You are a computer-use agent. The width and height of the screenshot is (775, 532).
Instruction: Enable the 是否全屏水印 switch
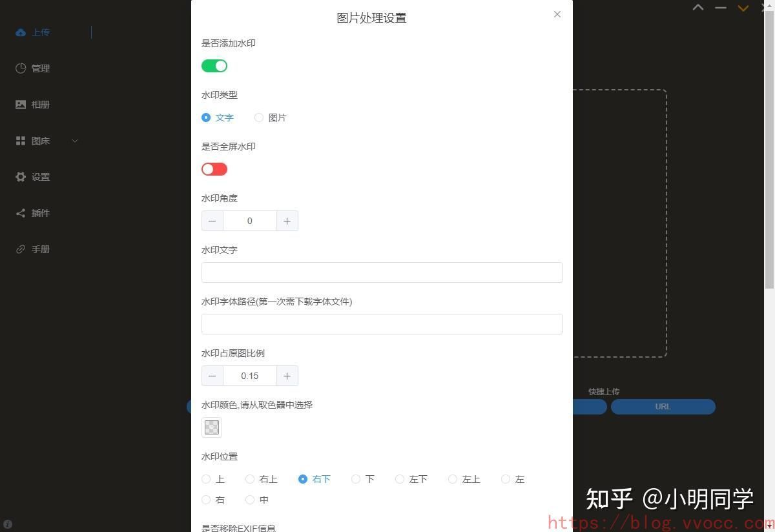coord(214,169)
